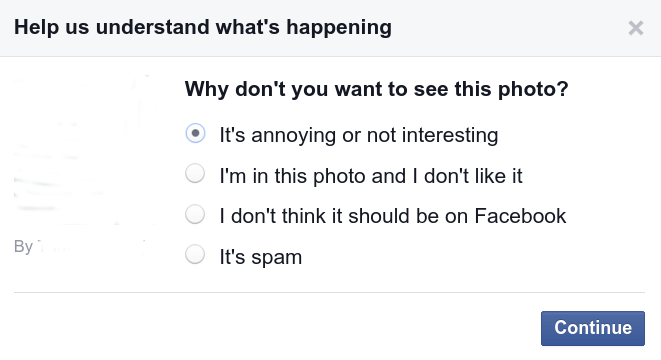Mark the "It's spam" radio circle
661x360 pixels.
click(x=195, y=255)
